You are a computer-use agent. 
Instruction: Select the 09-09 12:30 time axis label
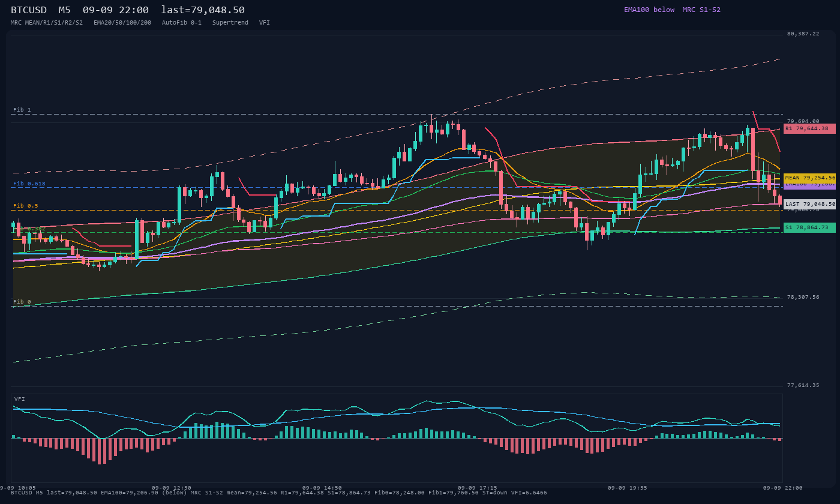172,488
